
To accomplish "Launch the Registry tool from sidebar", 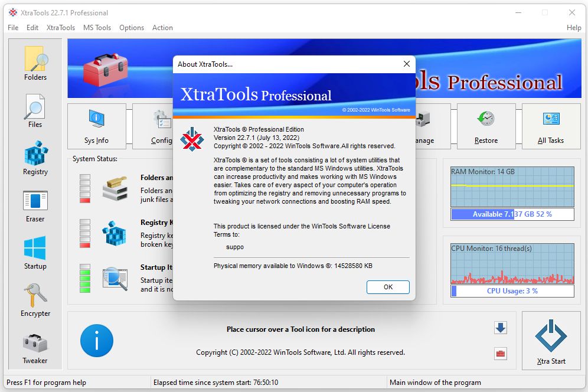I will 35,158.
